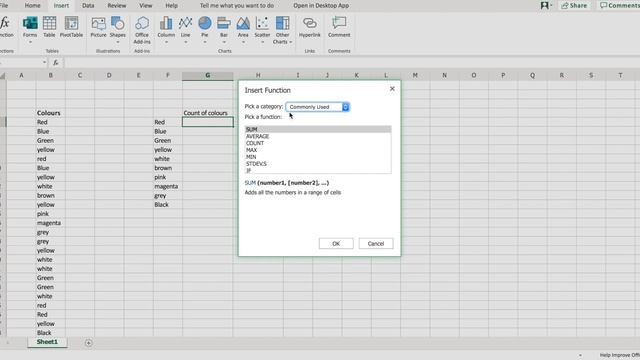Close the Insert Function dialog

click(x=392, y=89)
